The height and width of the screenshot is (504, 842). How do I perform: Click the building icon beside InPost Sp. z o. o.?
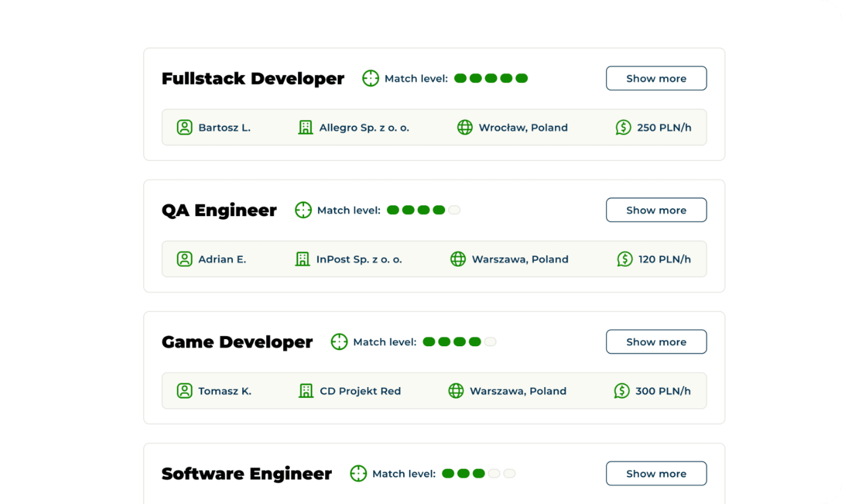(302, 259)
